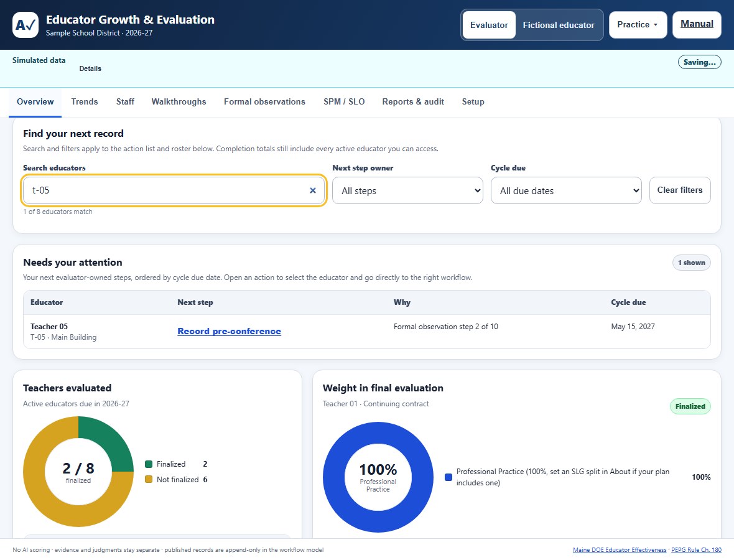
Task: Click the app logo checkmark icon
Action: point(26,25)
